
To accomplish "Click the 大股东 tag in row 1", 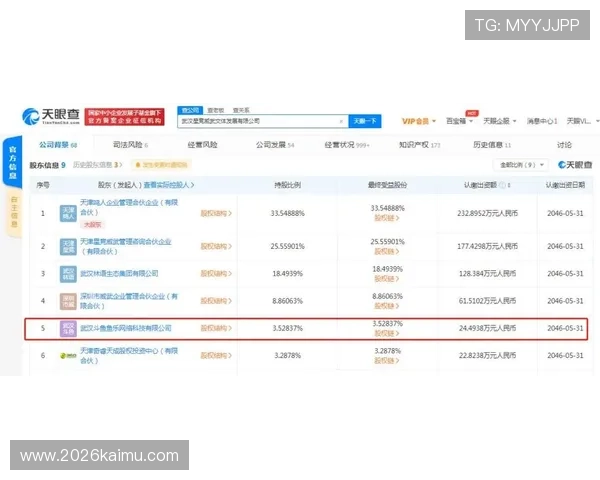I will click(93, 225).
